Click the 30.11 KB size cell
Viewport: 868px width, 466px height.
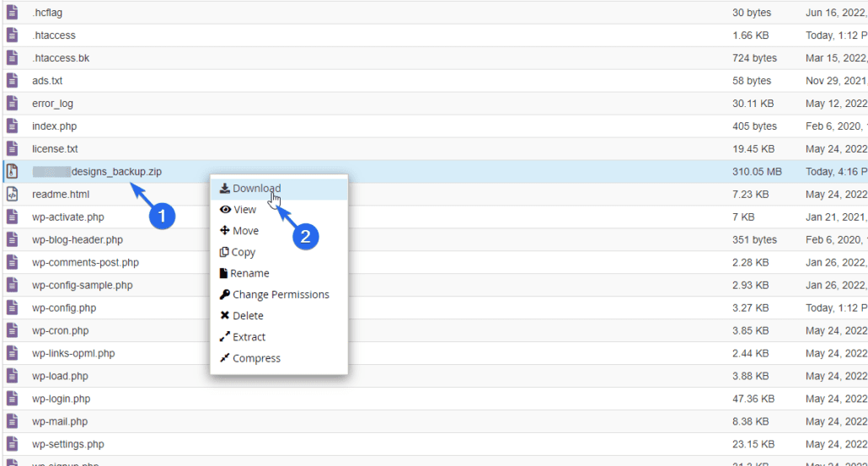753,104
